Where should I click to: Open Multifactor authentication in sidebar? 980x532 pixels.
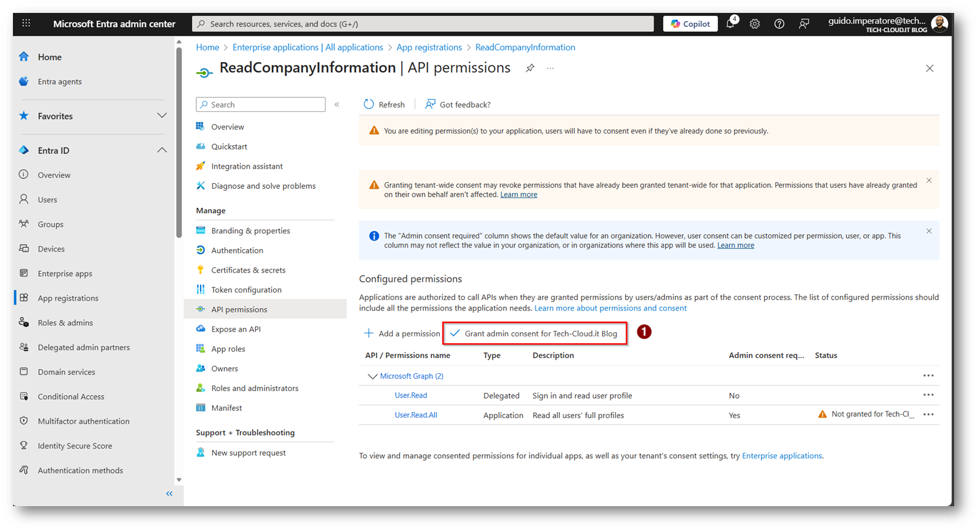84,421
